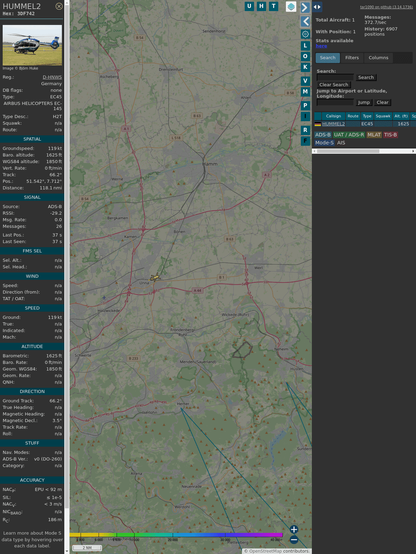Open the D-HNWS registration link
Image resolution: width=416 pixels, height=554 pixels.
pos(52,77)
